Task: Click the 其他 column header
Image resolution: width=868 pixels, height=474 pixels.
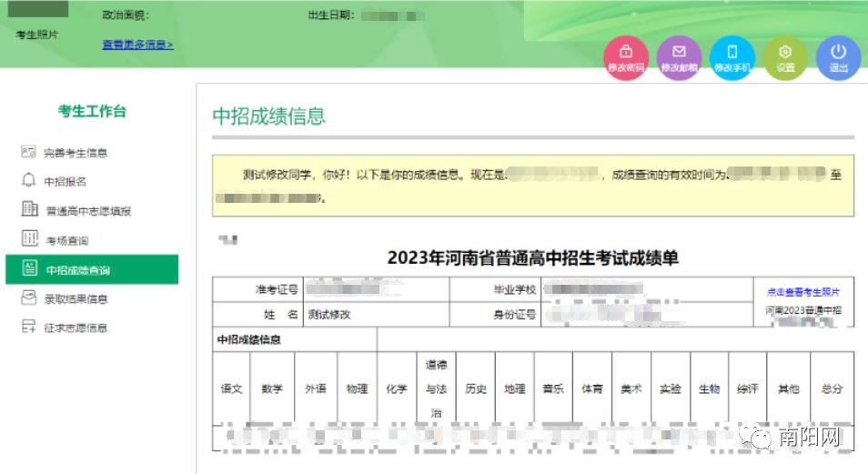Action: point(788,388)
